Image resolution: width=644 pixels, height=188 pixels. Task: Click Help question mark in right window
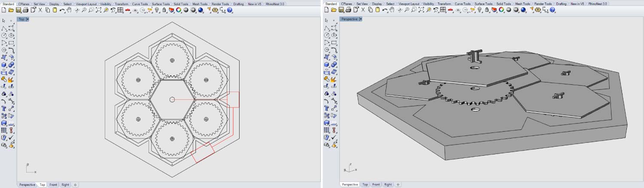(553, 10)
